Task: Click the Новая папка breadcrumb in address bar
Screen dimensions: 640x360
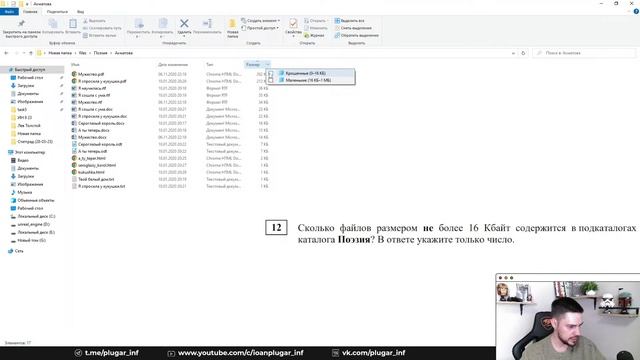Action: click(x=60, y=53)
